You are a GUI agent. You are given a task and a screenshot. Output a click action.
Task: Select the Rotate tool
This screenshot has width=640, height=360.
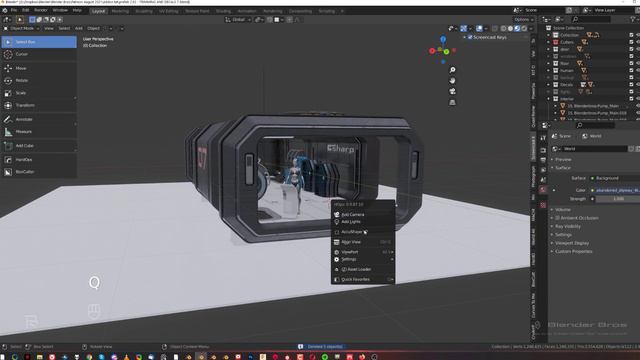[x=39, y=80]
